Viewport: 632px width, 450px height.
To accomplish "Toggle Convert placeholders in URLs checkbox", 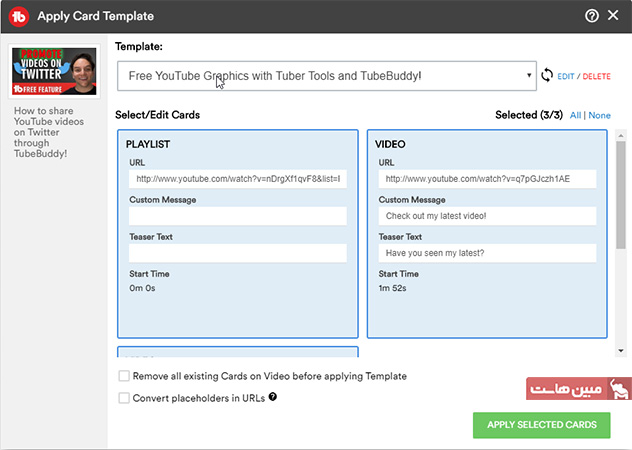I will pyautogui.click(x=124, y=398).
